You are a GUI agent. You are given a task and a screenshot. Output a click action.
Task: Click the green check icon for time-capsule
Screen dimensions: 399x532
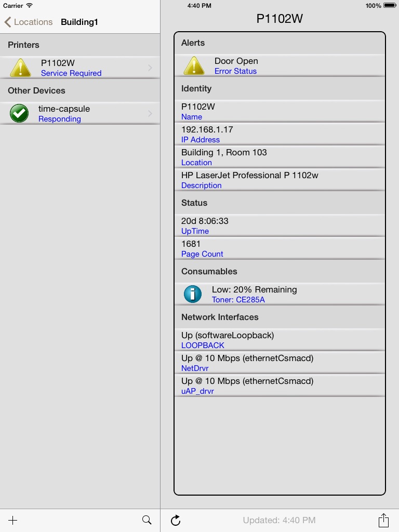click(x=19, y=113)
